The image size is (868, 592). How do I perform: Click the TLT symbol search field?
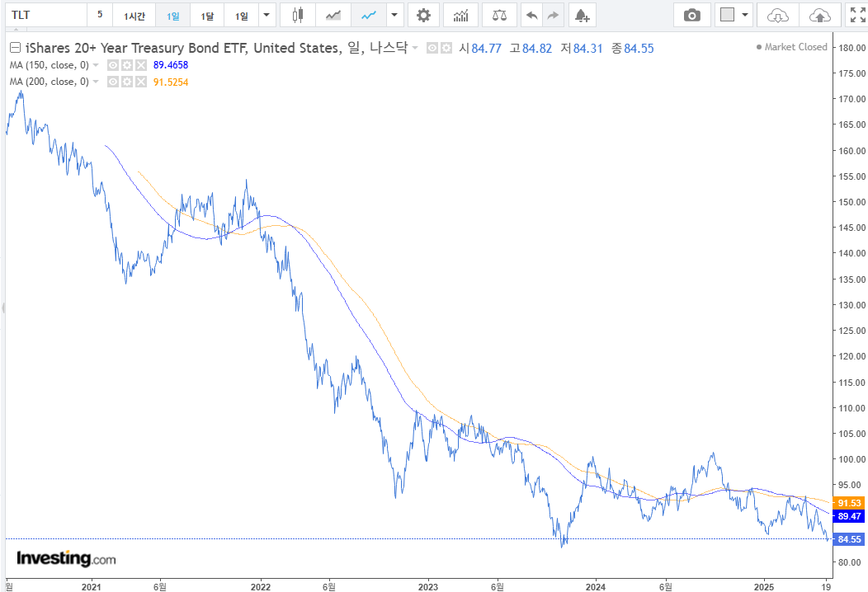(46, 15)
